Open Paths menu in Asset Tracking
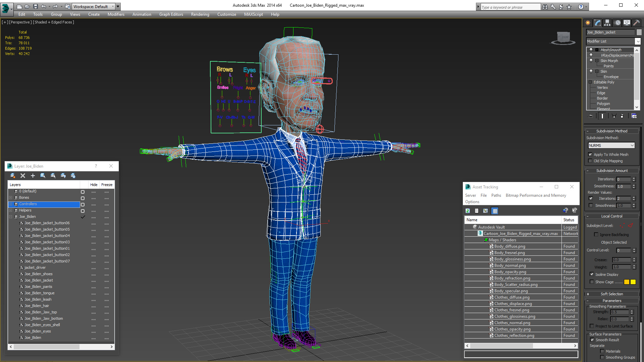 pos(496,195)
